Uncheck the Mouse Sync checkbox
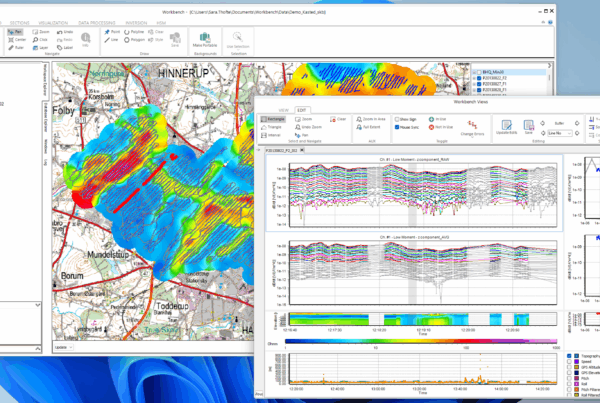 click(x=397, y=127)
